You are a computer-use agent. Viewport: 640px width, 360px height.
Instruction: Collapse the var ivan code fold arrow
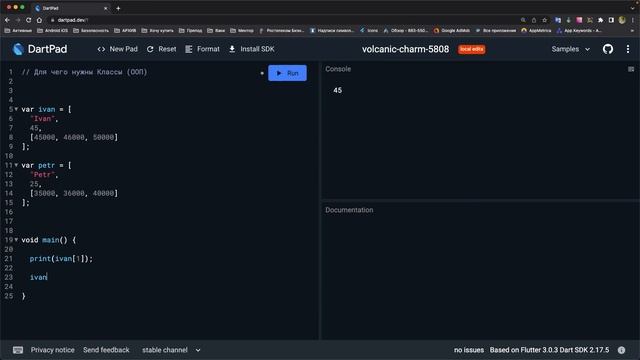(16, 109)
